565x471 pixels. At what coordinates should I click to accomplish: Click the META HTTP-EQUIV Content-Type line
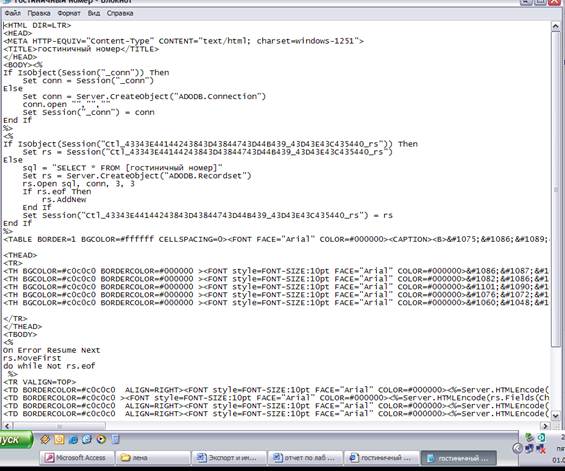click(183, 41)
